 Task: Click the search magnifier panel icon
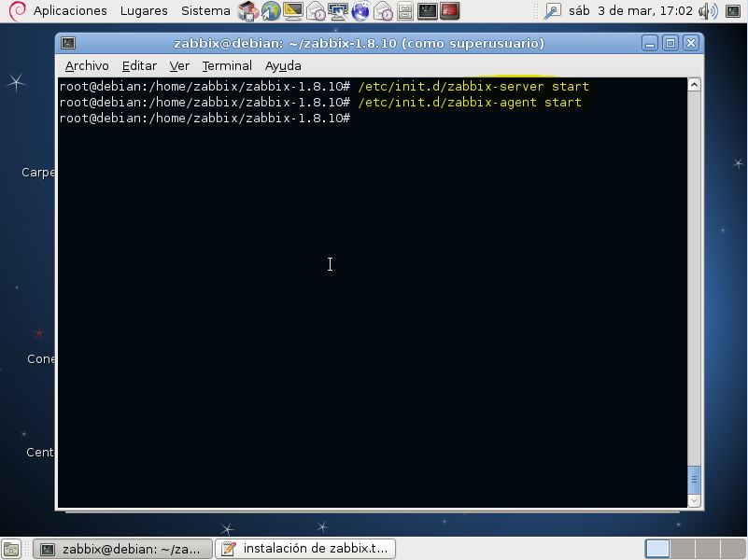(552, 11)
